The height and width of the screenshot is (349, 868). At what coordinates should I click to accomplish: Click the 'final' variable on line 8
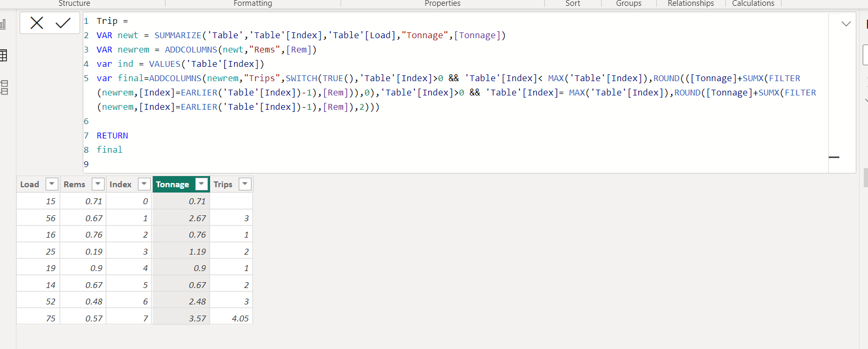[109, 150]
